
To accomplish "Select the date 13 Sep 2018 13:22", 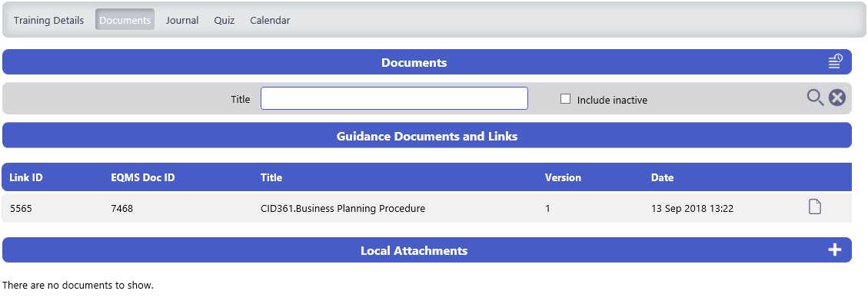I will pyautogui.click(x=692, y=208).
